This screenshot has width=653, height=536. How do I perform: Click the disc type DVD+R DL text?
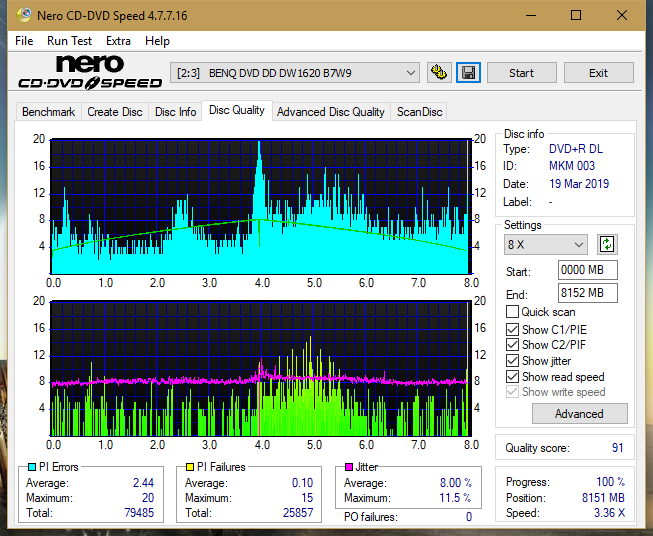pos(576,149)
